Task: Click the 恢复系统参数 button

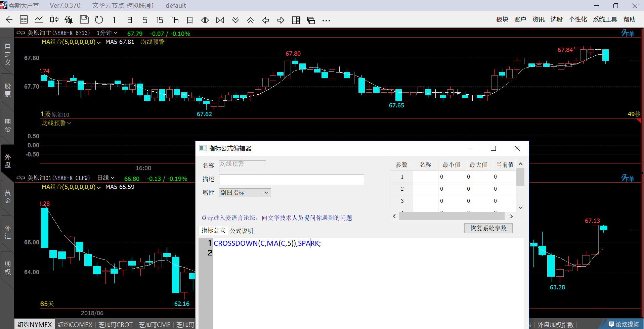Action: [488, 228]
